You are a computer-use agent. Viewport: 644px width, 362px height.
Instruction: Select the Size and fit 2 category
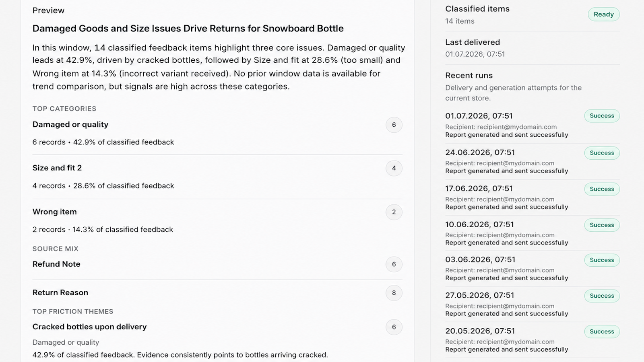(217, 177)
